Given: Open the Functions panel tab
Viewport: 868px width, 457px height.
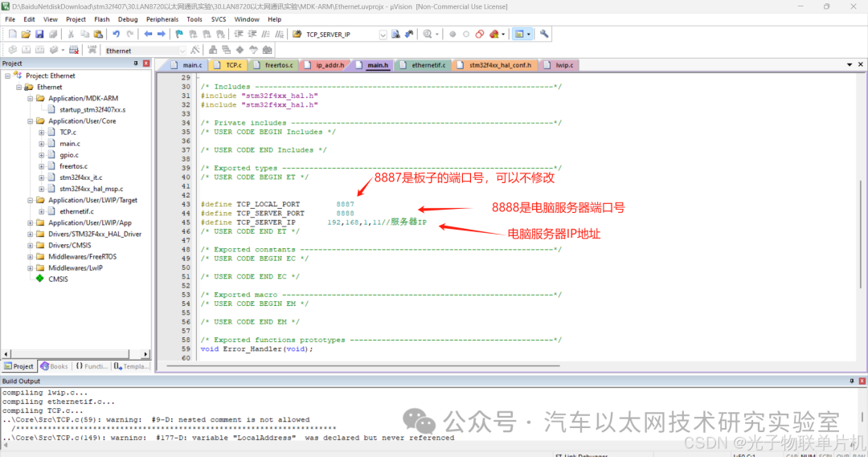Looking at the screenshot, I should (x=92, y=366).
